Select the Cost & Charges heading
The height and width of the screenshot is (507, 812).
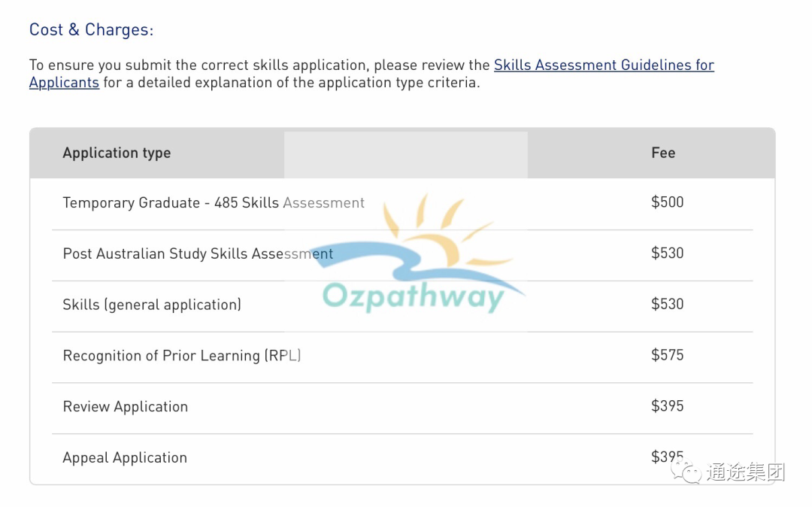click(91, 30)
